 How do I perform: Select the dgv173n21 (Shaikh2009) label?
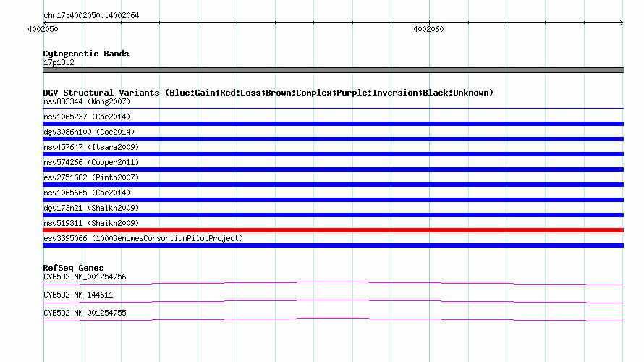click(x=91, y=208)
